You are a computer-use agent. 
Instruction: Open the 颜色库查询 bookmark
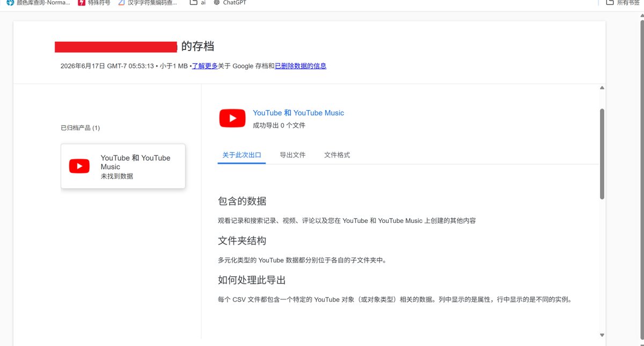click(x=38, y=3)
